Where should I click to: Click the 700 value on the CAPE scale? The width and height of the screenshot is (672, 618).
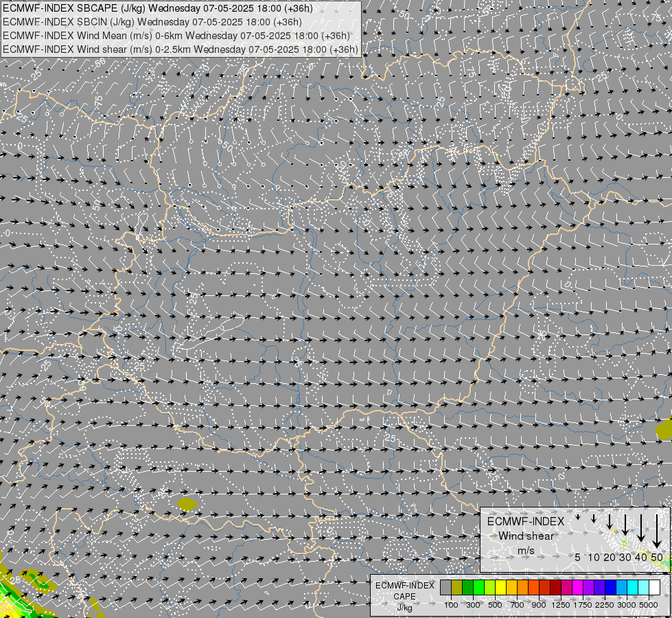(518, 605)
